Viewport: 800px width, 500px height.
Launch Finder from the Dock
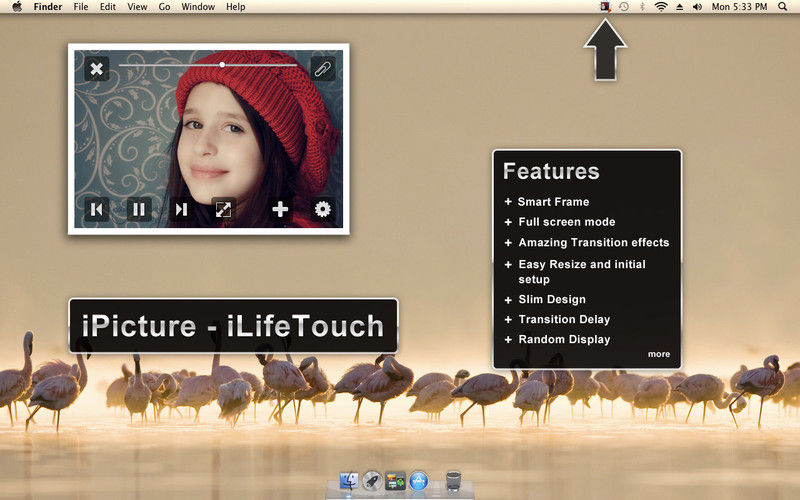tap(349, 481)
